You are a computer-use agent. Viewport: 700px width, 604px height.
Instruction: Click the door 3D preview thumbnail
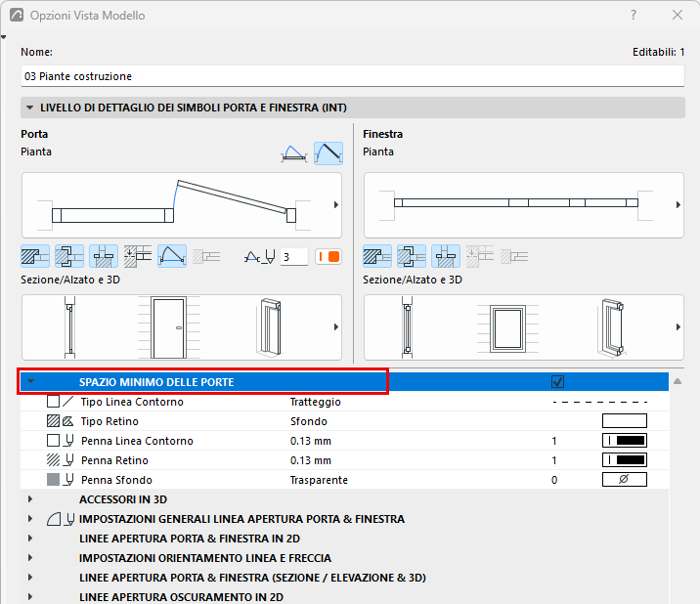click(x=269, y=327)
